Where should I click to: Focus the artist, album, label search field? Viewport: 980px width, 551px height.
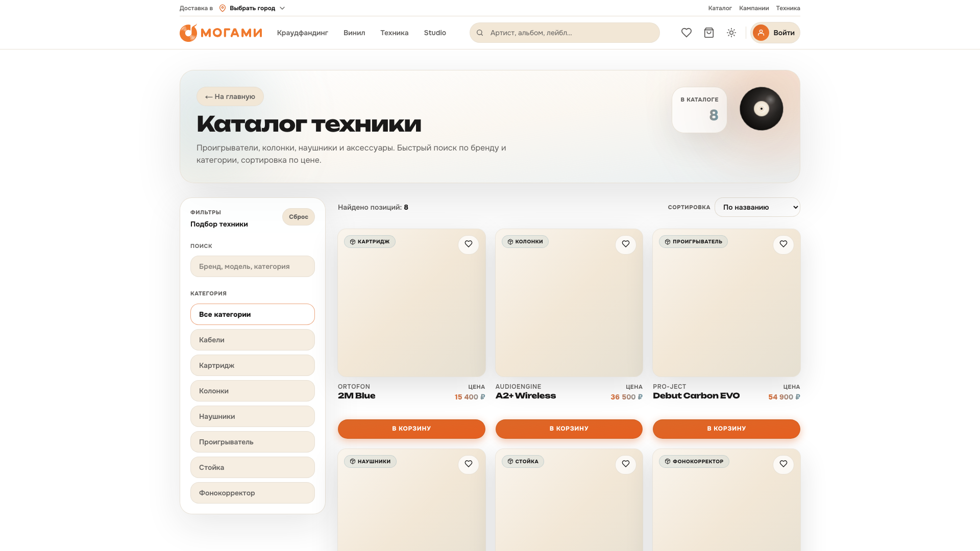point(565,33)
